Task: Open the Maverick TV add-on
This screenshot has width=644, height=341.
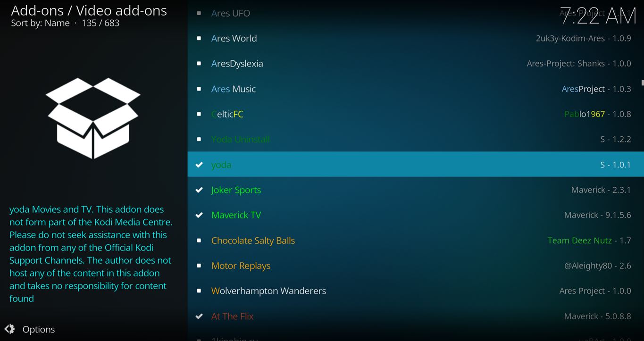Action: click(x=236, y=215)
